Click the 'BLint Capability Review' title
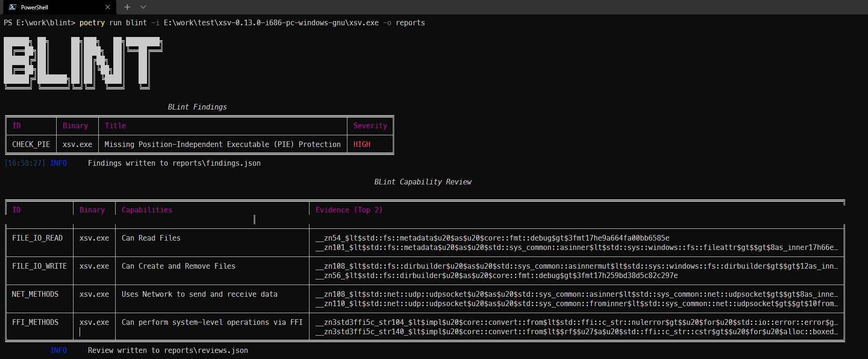 423,182
